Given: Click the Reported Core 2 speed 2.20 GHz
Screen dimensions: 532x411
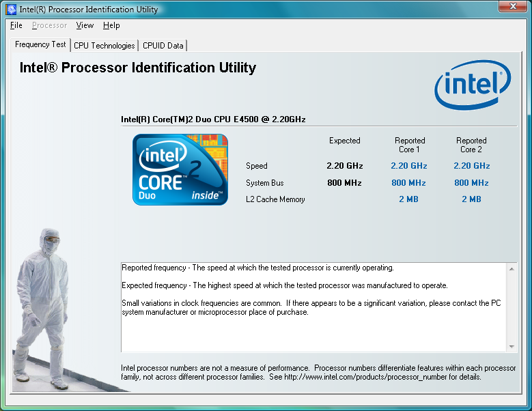Looking at the screenshot, I should coord(472,166).
